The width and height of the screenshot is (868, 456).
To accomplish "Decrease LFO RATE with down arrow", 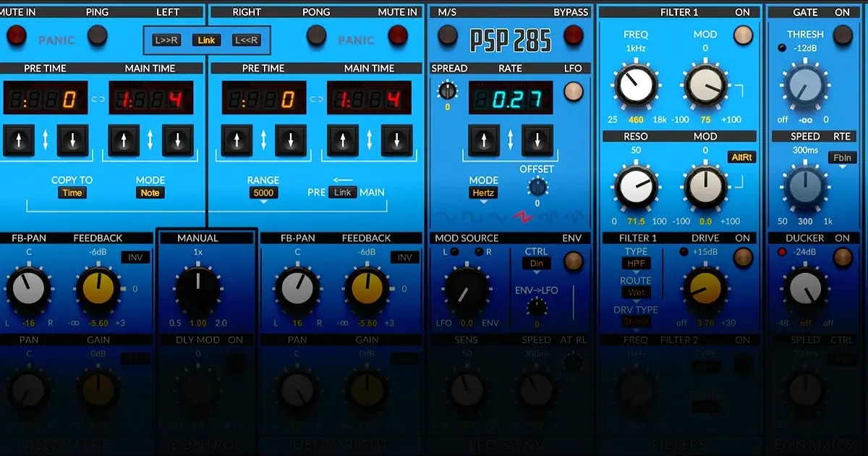I will (x=537, y=140).
